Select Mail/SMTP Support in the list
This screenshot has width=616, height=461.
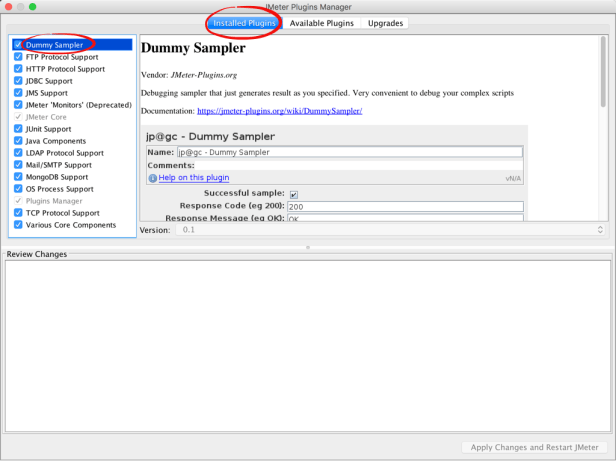click(72, 165)
